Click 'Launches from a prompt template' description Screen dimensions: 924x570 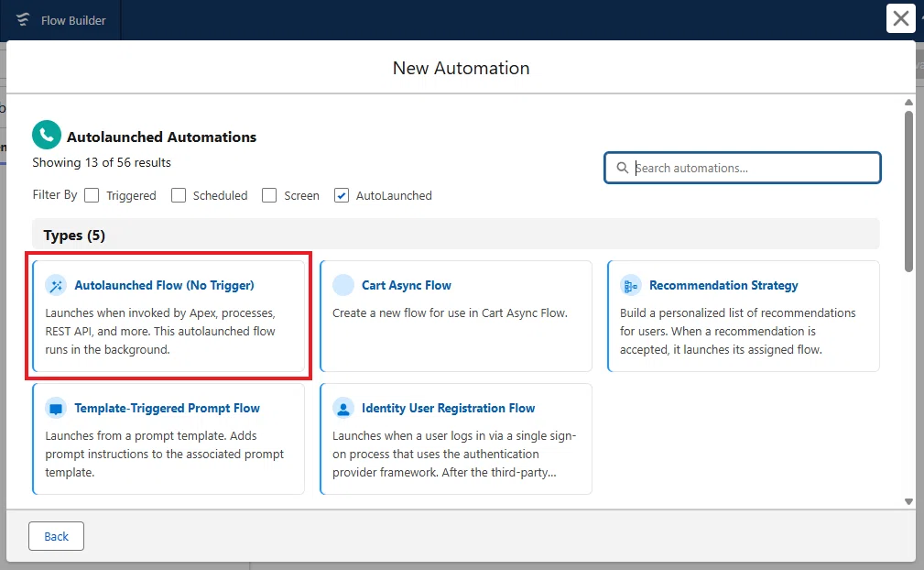[165, 454]
